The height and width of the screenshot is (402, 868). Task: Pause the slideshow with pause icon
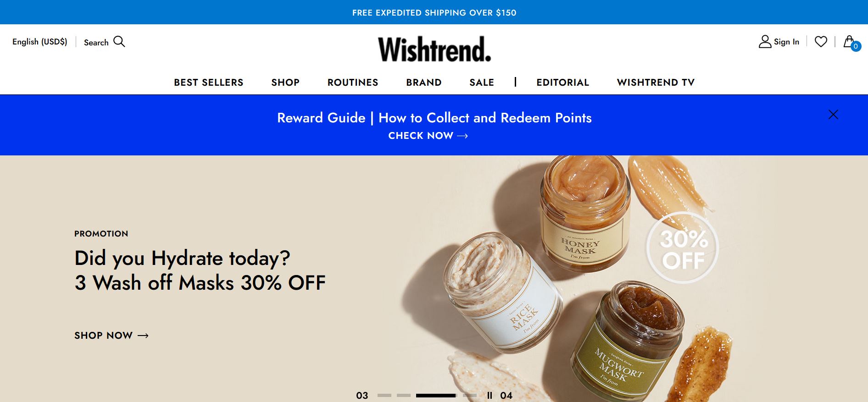pyautogui.click(x=490, y=395)
